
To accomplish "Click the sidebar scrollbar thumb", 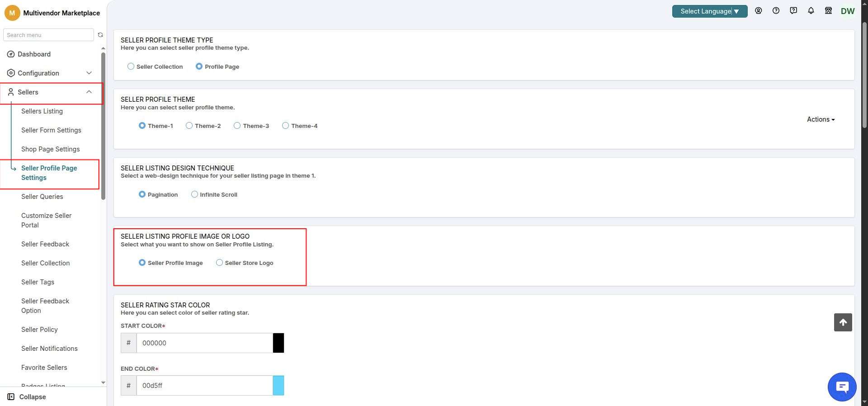I will [x=104, y=126].
